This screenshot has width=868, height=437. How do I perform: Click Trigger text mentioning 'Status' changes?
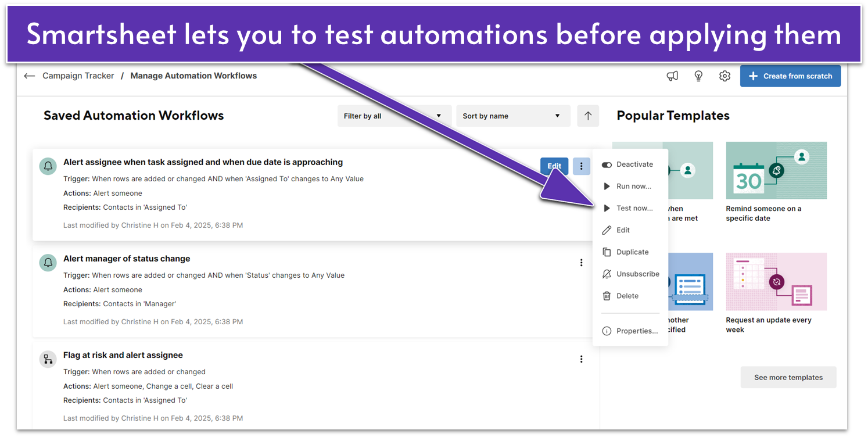point(204,275)
